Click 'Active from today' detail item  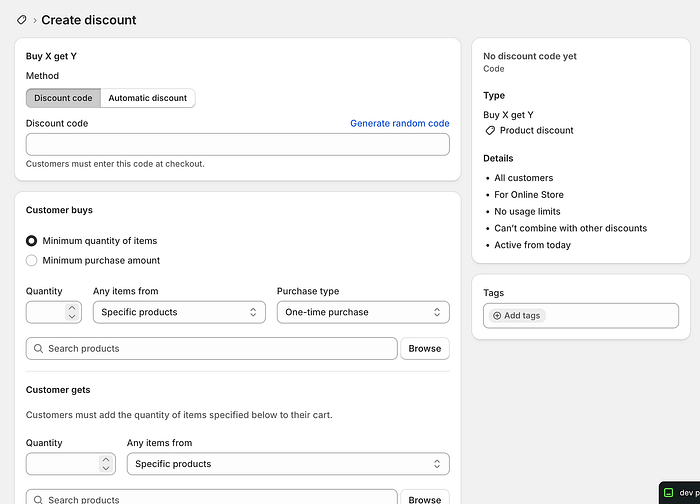tap(533, 245)
